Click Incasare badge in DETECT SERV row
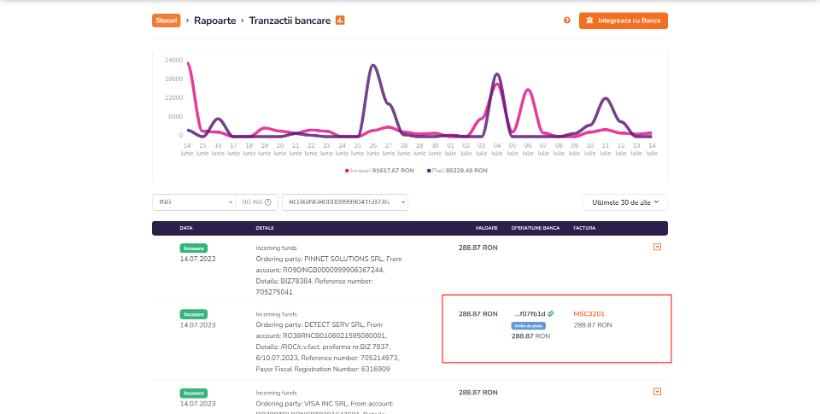820x414 pixels. [x=193, y=314]
